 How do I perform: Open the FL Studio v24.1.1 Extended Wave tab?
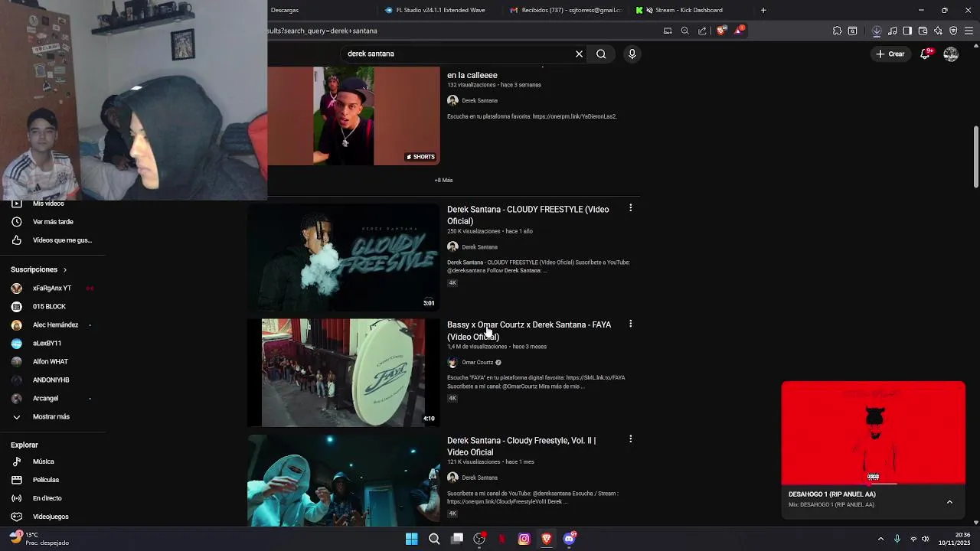coord(435,10)
